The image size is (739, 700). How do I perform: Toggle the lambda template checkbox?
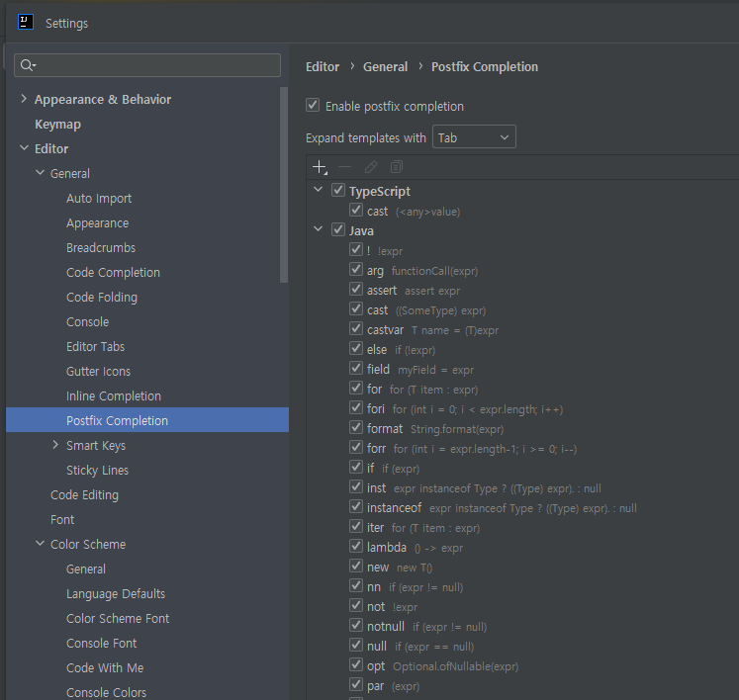tap(356, 547)
